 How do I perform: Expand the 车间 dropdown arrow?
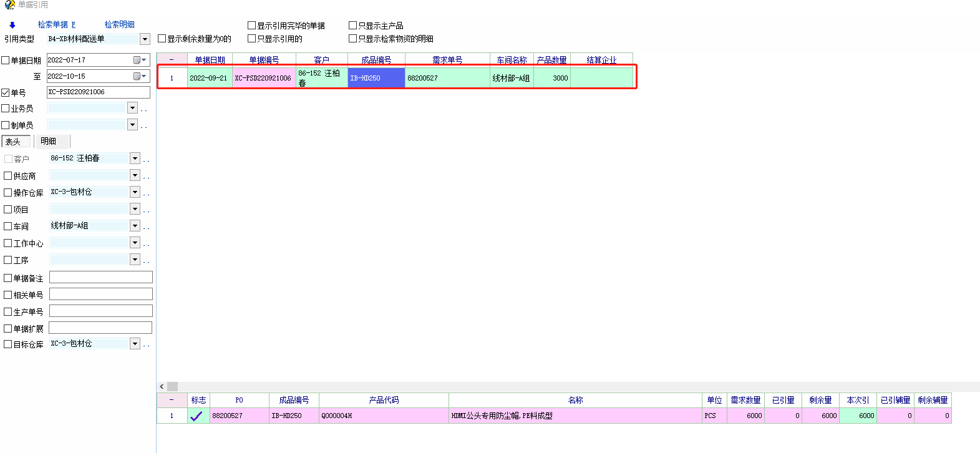pyautogui.click(x=135, y=226)
